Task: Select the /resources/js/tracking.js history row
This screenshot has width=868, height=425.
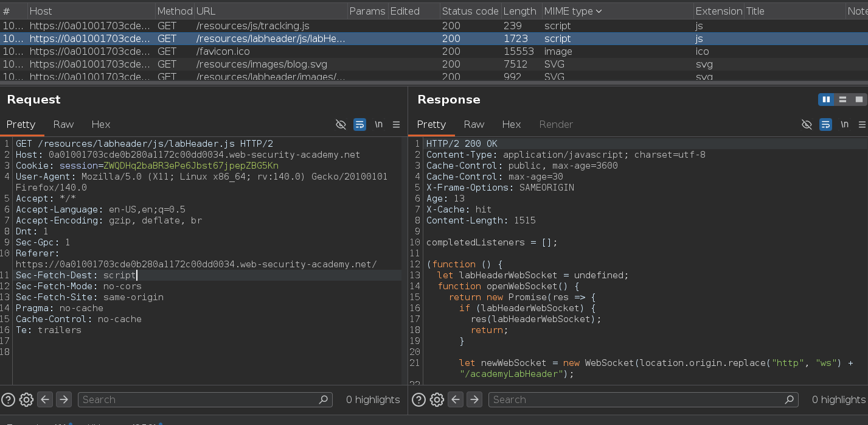Action: (x=434, y=26)
